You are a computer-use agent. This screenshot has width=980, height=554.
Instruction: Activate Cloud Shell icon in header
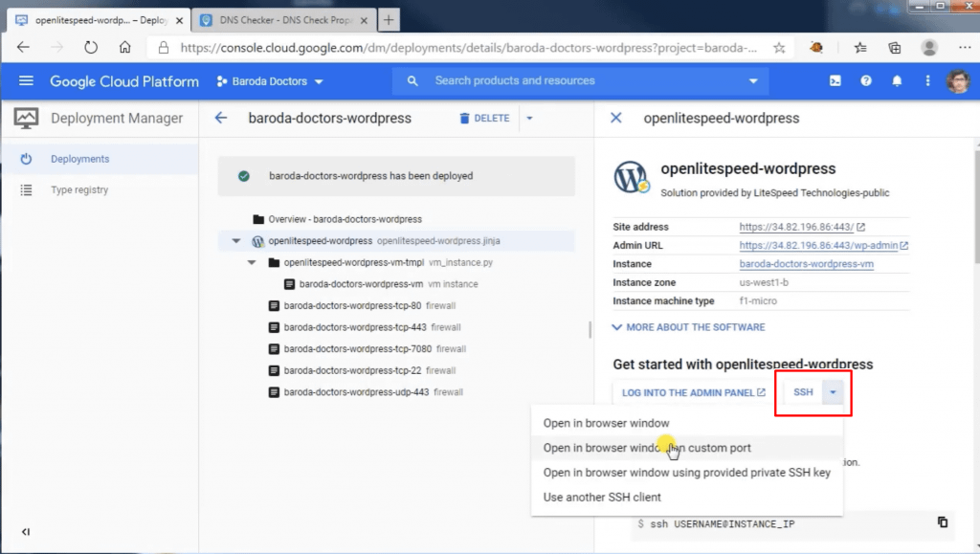click(835, 80)
